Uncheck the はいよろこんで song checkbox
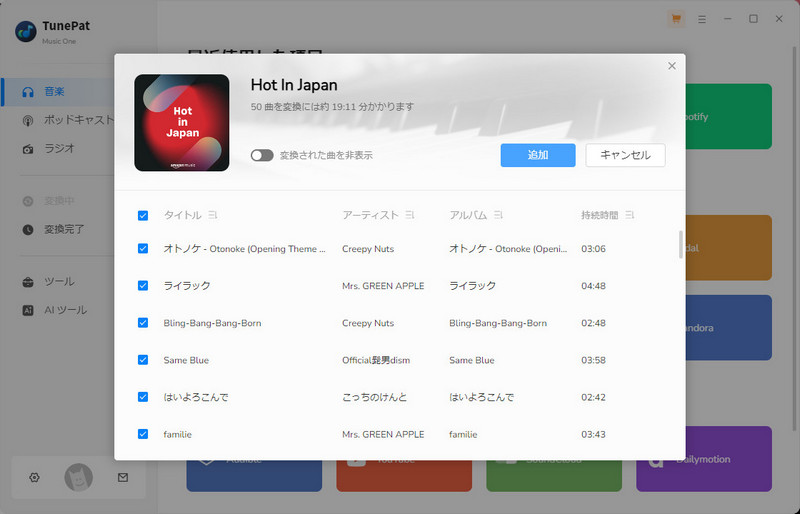The width and height of the screenshot is (800, 514). (143, 397)
